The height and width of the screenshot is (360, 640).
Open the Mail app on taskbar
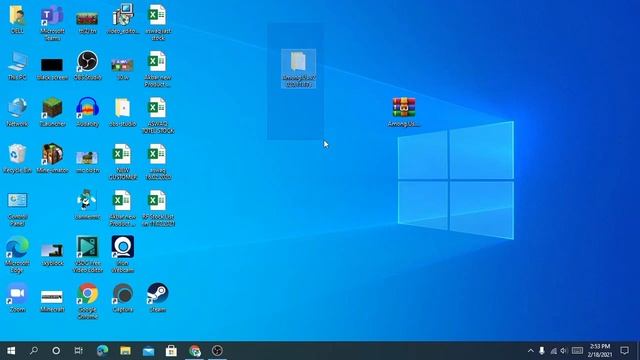pos(149,351)
